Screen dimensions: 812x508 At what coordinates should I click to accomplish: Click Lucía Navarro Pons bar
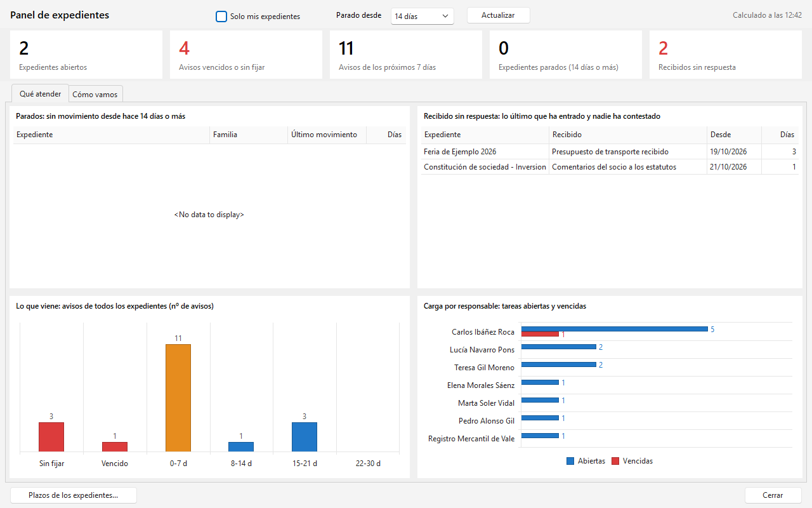coord(559,347)
